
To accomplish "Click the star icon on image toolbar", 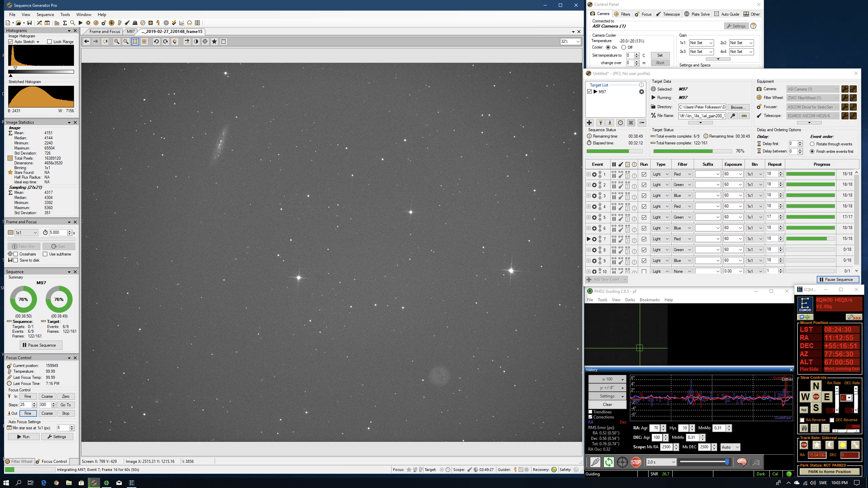I will [214, 41].
